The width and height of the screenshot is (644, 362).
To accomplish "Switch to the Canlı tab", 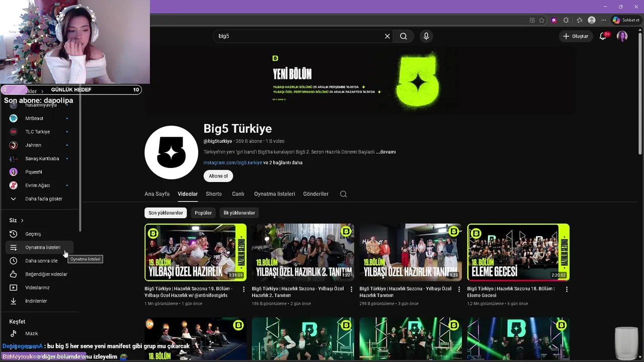I will (238, 194).
